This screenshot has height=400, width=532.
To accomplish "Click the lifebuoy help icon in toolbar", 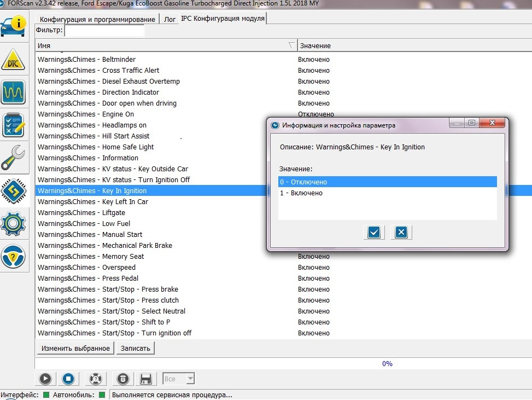I will [95, 379].
